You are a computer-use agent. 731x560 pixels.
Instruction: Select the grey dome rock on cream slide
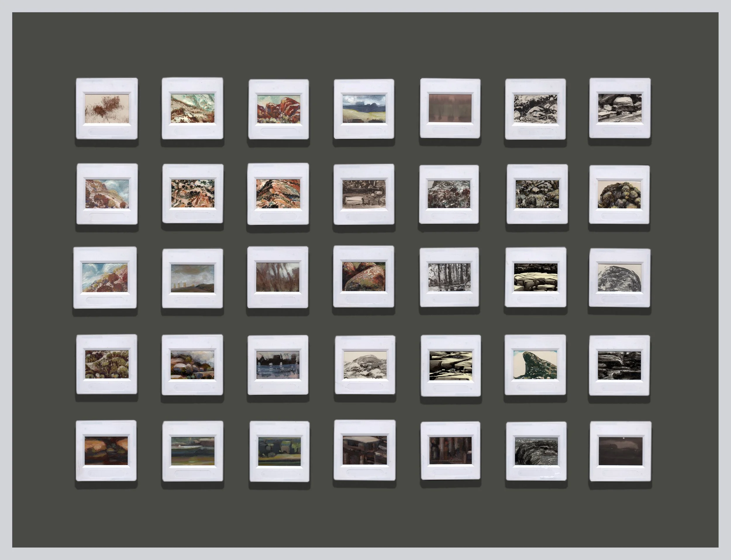point(620,277)
